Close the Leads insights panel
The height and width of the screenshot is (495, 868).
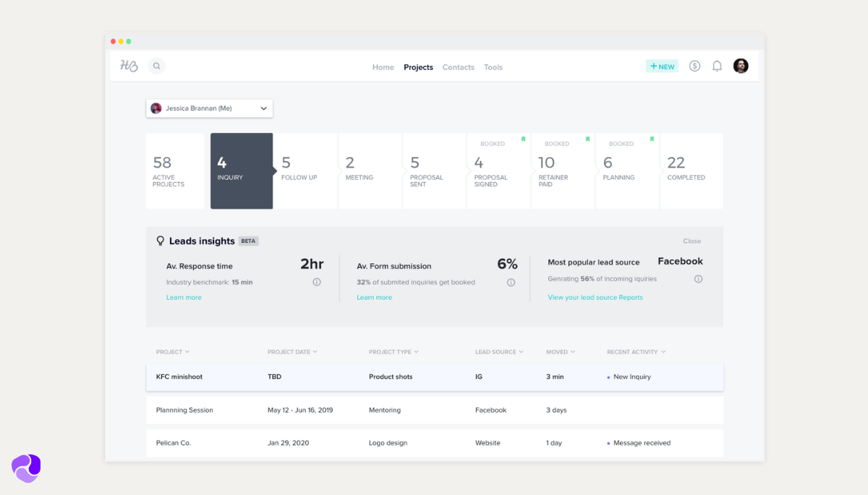tap(692, 241)
